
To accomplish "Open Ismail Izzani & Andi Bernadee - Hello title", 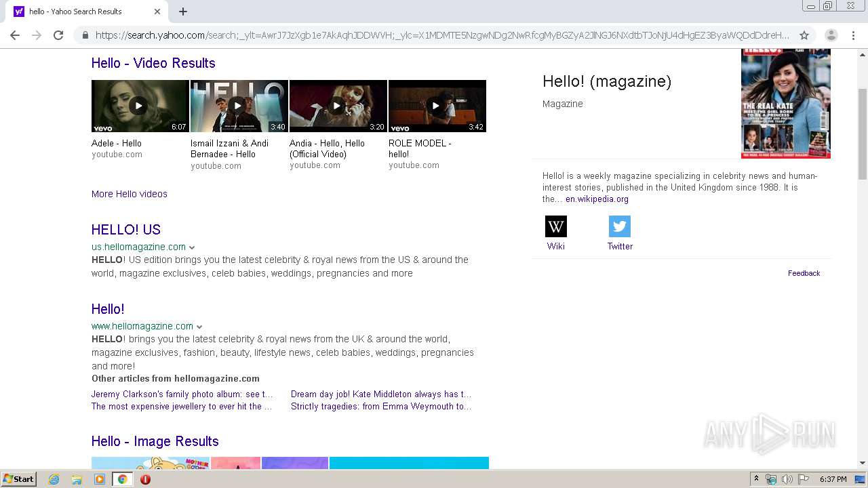I will (229, 148).
